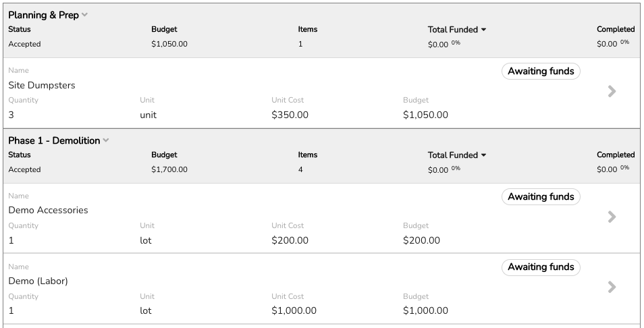The width and height of the screenshot is (644, 328).
Task: Collapse the Phase 1 - Demolition section chevron
Action: [x=106, y=140]
